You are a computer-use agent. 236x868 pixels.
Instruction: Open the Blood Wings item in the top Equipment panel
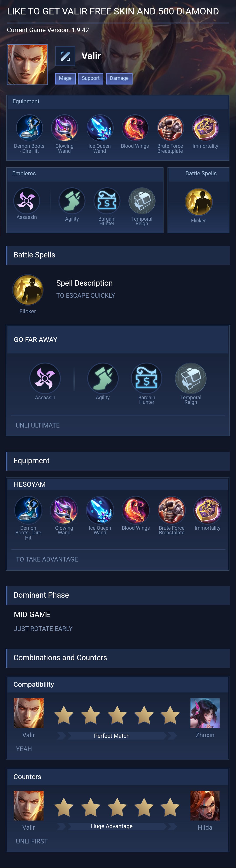pos(135,128)
